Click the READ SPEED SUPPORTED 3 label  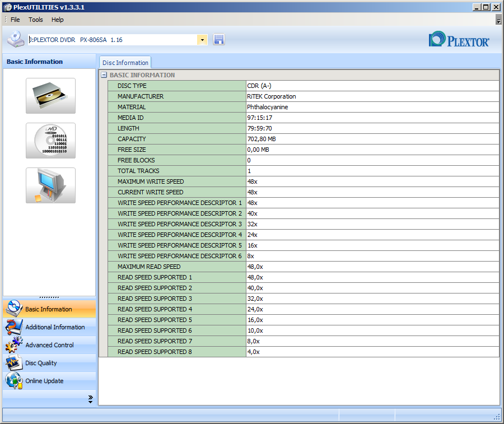coord(155,299)
